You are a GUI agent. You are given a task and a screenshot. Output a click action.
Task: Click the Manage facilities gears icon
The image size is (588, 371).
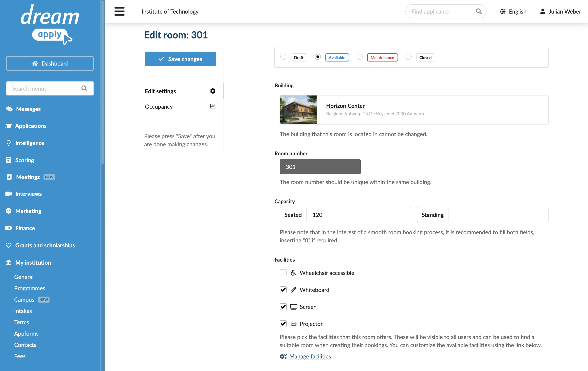point(283,356)
